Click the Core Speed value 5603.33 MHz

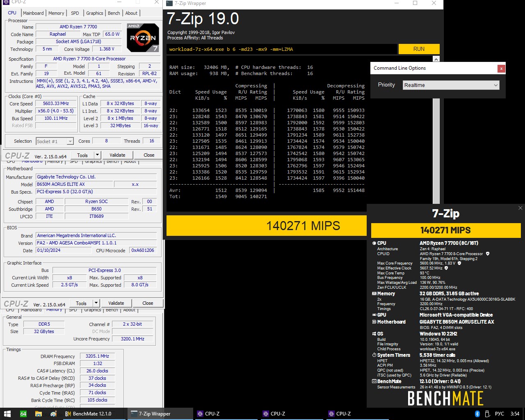pos(57,104)
